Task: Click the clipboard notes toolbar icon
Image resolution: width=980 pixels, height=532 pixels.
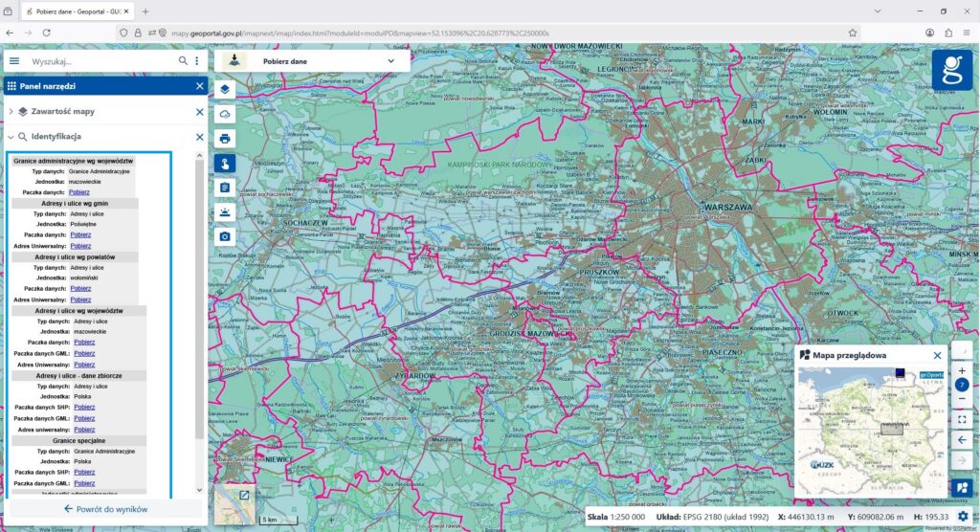Action: pos(225,188)
